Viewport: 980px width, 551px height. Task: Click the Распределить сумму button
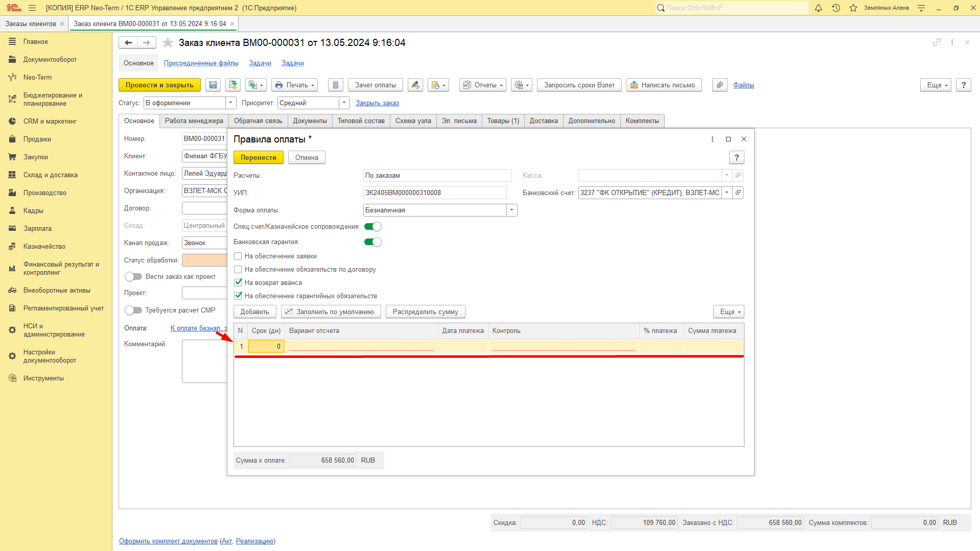coord(426,312)
